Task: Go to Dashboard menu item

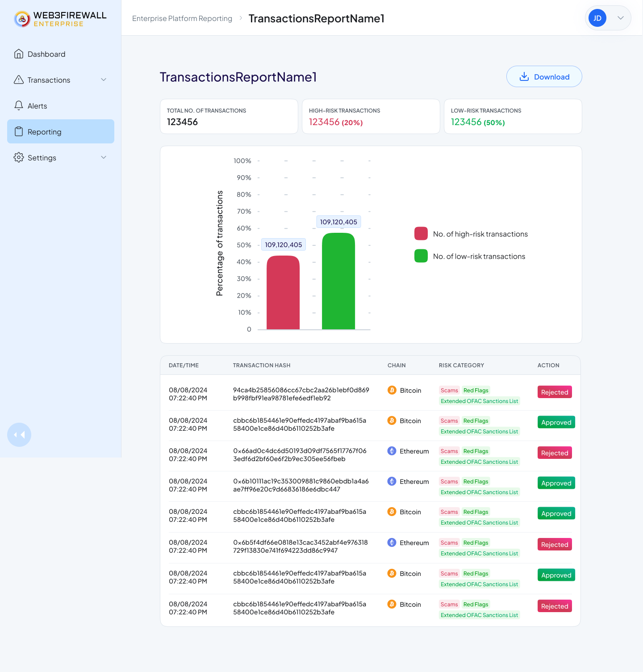Action: tap(61, 54)
